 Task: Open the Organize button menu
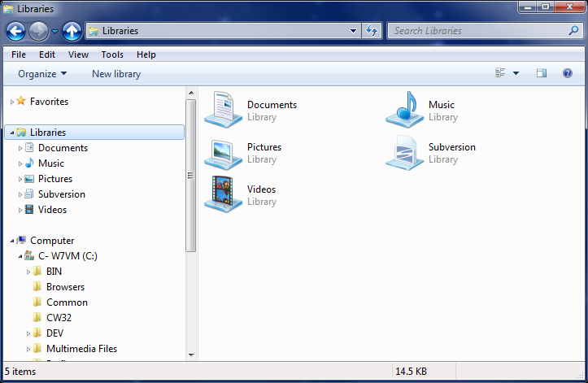point(42,74)
